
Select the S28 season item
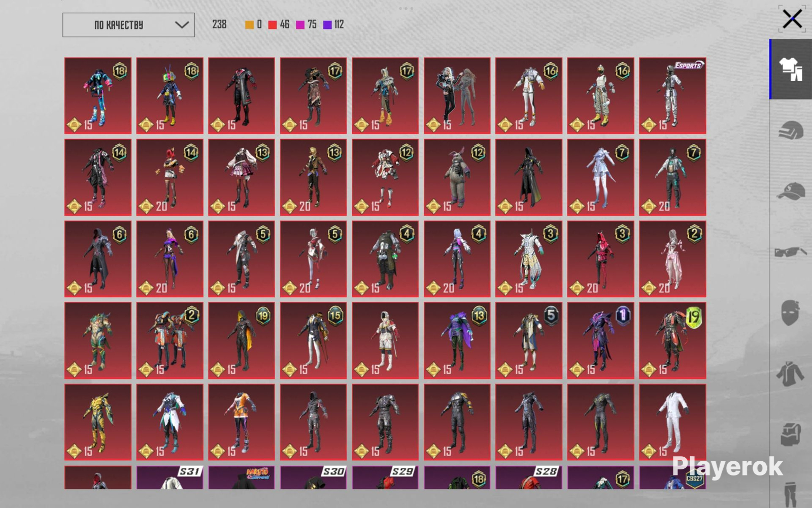529,478
